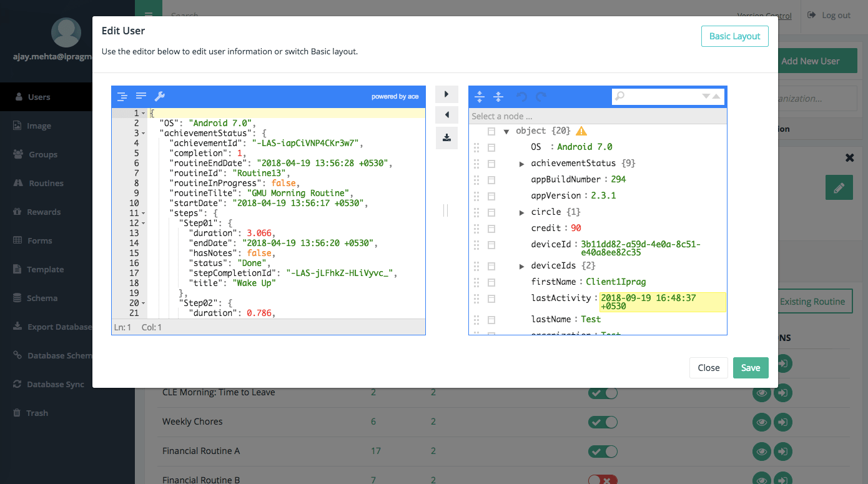Click the hamburger menu icon in top bar
Image resolution: width=868 pixels, height=484 pixels.
148,15
